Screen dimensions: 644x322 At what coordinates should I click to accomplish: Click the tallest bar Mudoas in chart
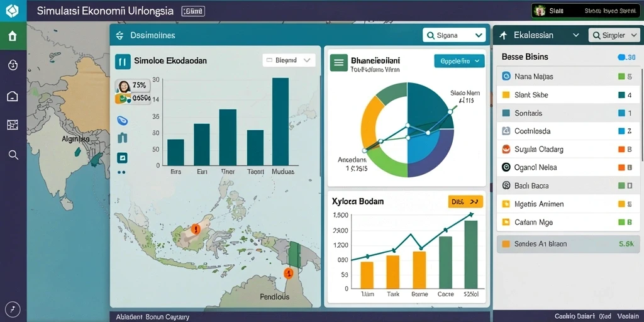(x=280, y=121)
